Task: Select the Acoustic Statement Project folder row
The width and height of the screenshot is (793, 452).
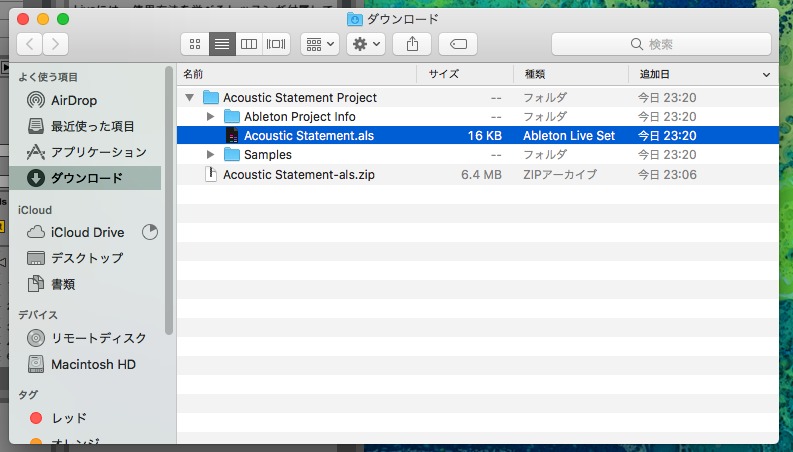Action: pos(477,98)
